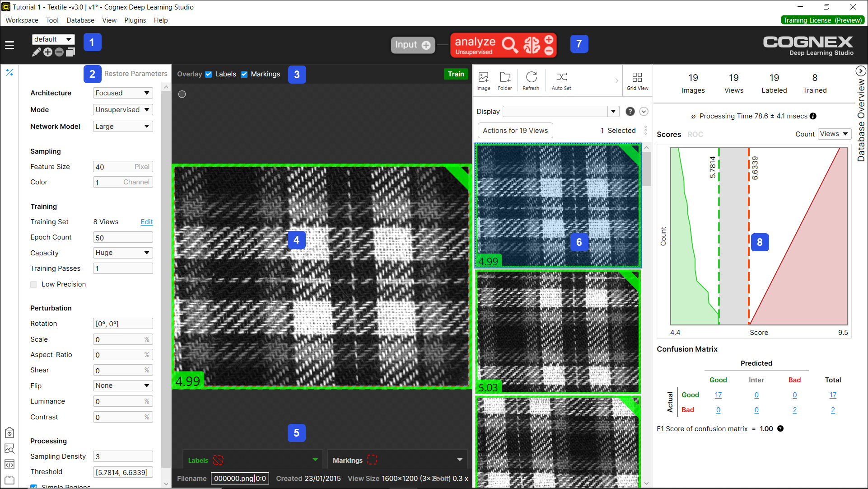
Task: Click the Edit link for Training Set
Action: [147, 222]
